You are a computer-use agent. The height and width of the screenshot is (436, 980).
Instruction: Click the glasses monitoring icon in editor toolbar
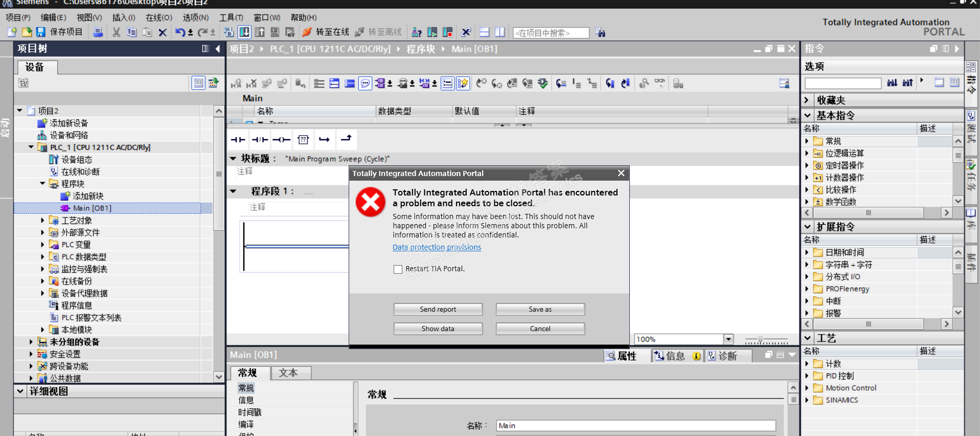tap(660, 83)
